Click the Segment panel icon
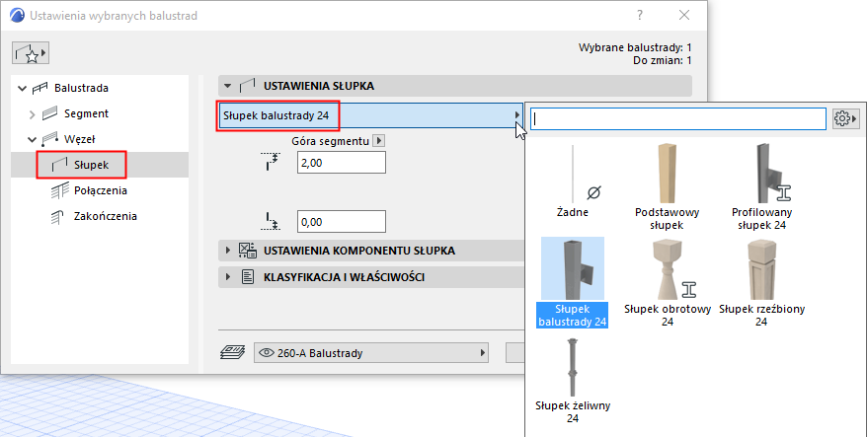The image size is (868, 437). 49,114
